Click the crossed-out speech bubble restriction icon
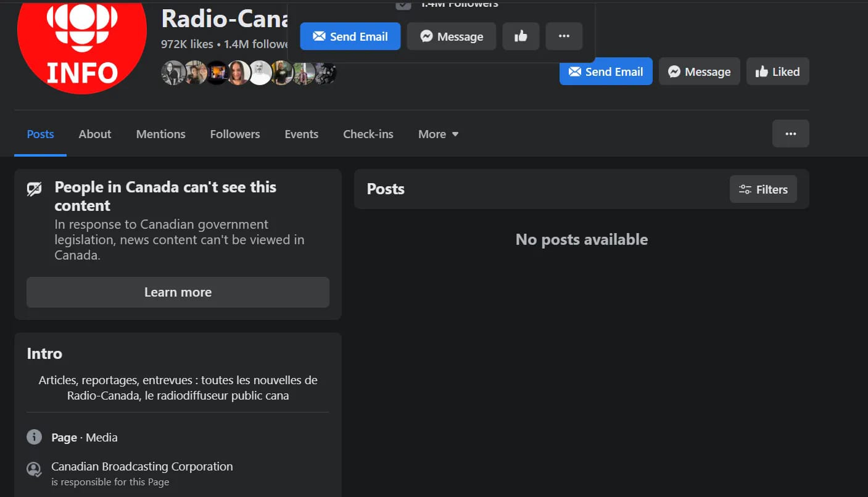The height and width of the screenshot is (497, 868). 35,189
